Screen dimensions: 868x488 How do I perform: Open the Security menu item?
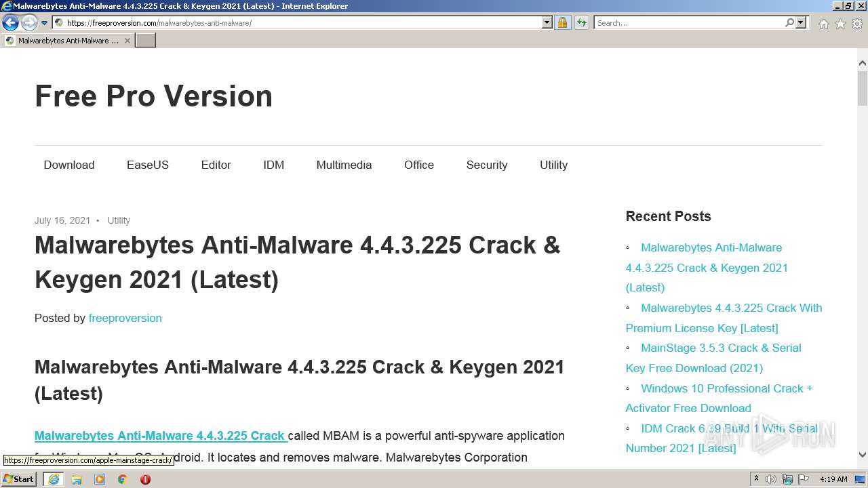pyautogui.click(x=487, y=165)
